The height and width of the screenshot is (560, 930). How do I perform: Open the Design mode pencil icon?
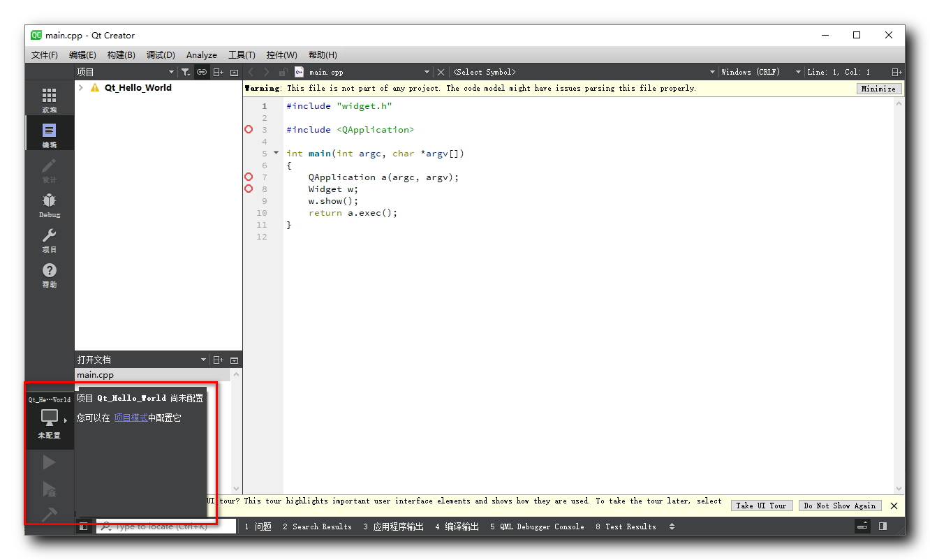[49, 165]
